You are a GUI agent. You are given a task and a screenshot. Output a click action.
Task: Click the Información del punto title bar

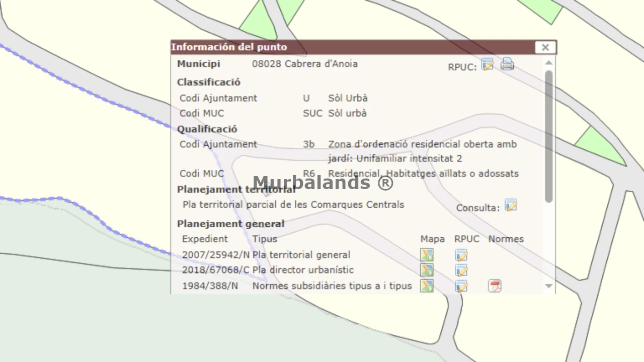[x=352, y=47]
